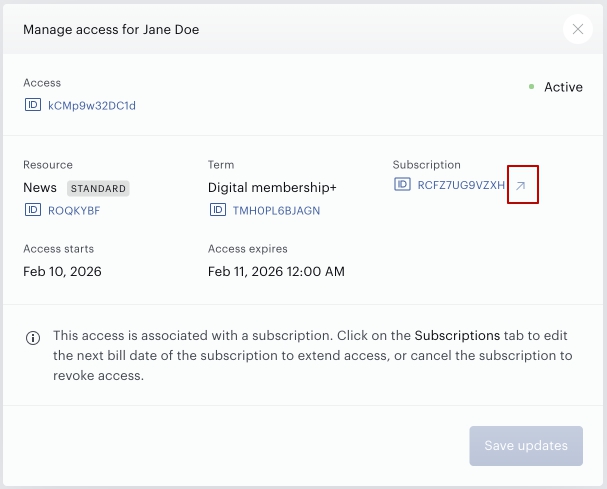This screenshot has height=489, width=607.
Task: Copy the access ID kCMp9w32DC1d
Action: (92, 106)
